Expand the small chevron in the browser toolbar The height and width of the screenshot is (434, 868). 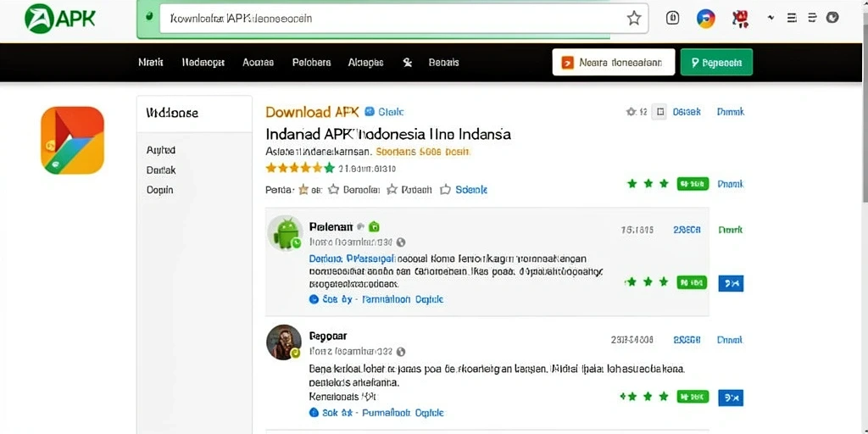(x=771, y=18)
